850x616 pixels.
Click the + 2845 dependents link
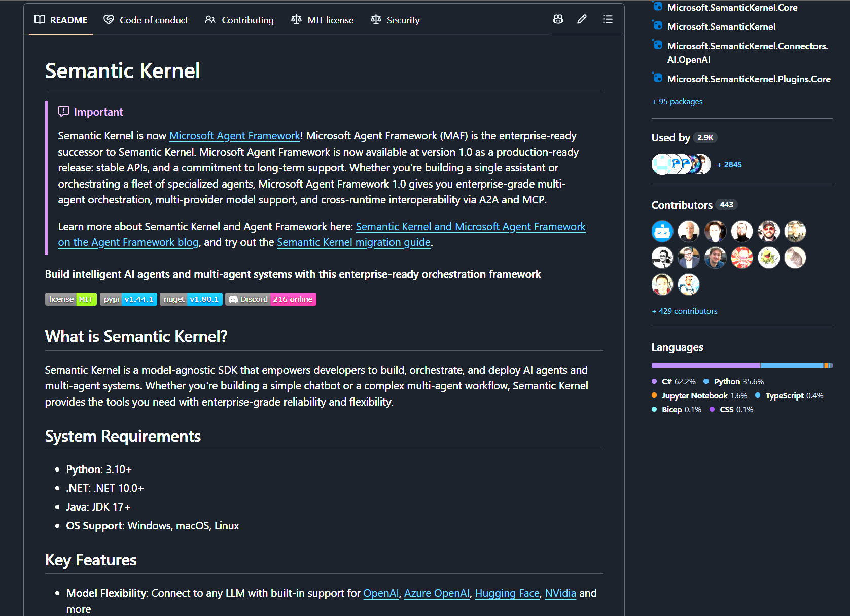tap(729, 165)
